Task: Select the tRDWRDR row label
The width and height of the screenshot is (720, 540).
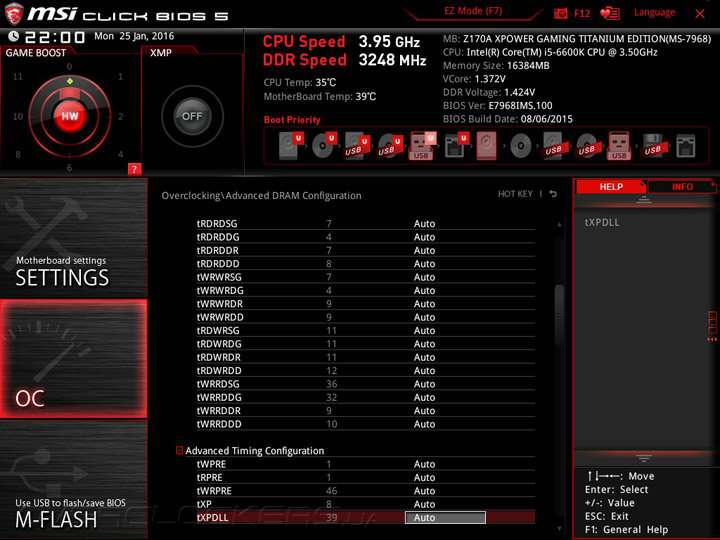Action: tap(219, 357)
